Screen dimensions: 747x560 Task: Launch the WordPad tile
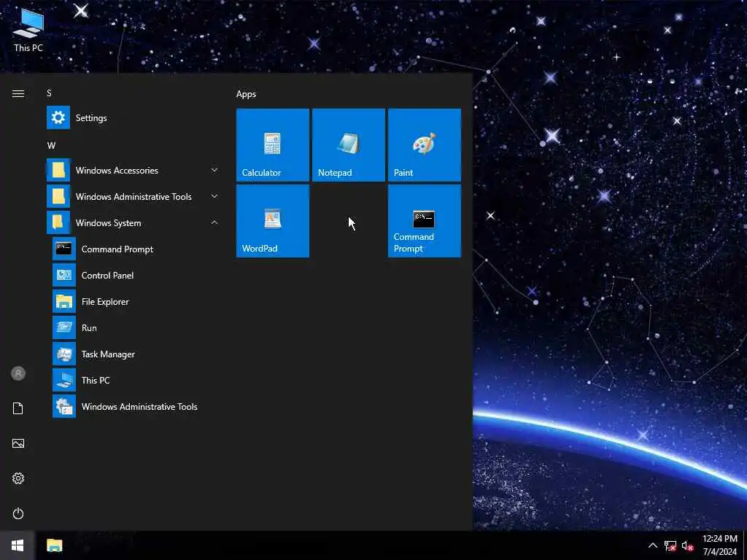coord(273,221)
